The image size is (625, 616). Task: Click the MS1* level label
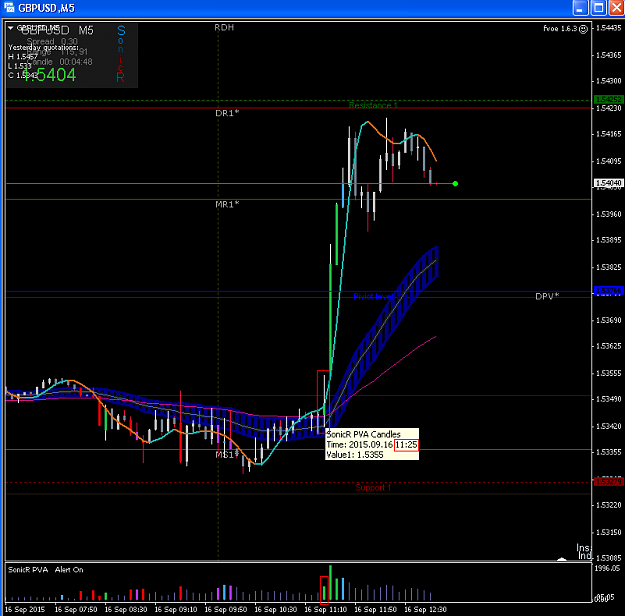tap(227, 455)
